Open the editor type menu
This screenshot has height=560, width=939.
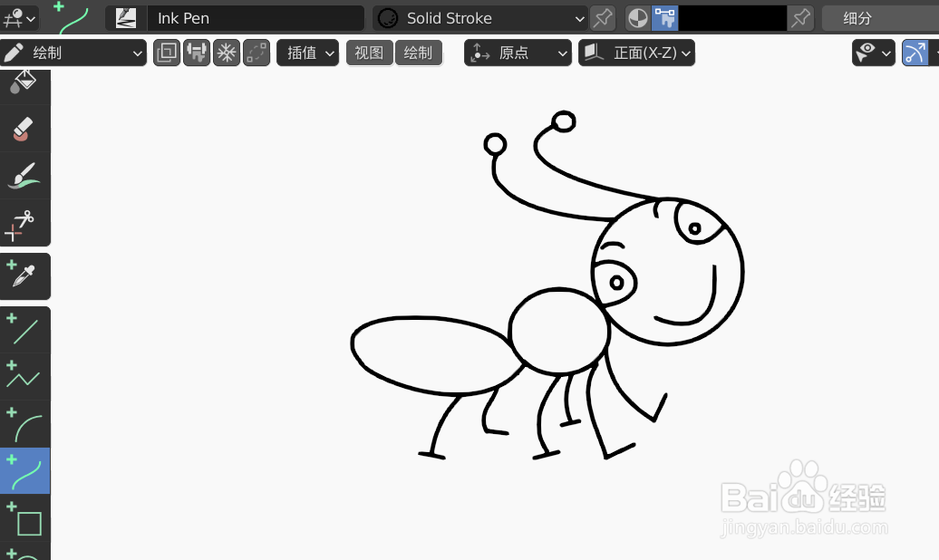coord(19,18)
